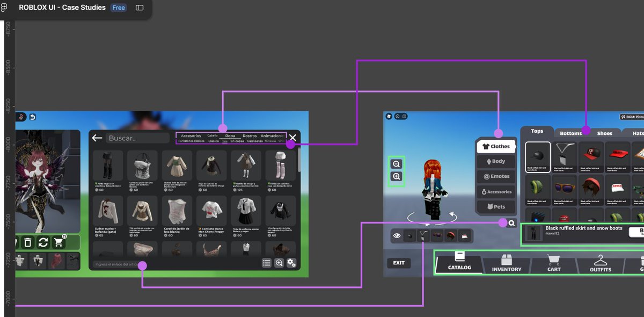Click the list view icon in the catalog footer

point(266,263)
